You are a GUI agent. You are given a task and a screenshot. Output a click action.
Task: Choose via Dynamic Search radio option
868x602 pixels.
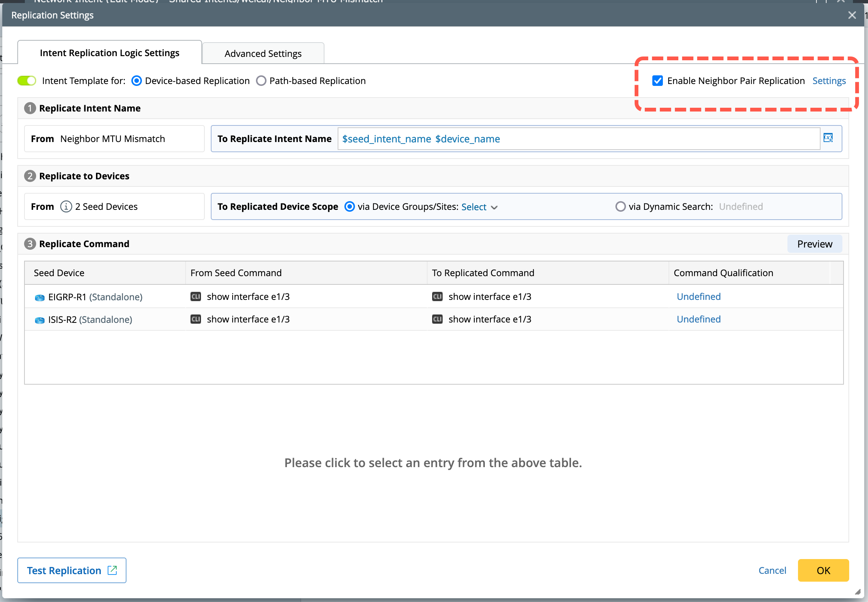(620, 207)
